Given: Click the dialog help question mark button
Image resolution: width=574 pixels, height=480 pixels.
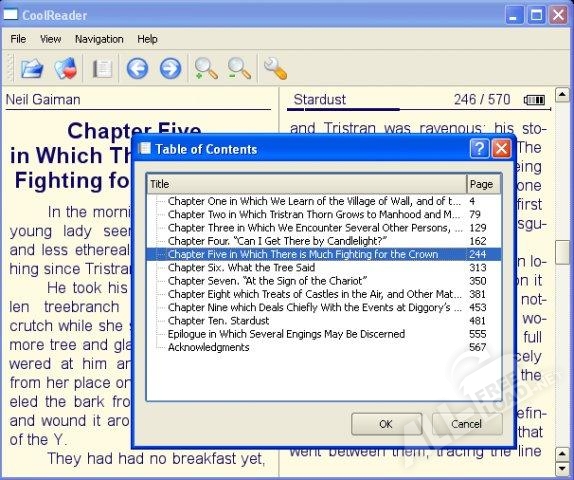Looking at the screenshot, I should 479,149.
